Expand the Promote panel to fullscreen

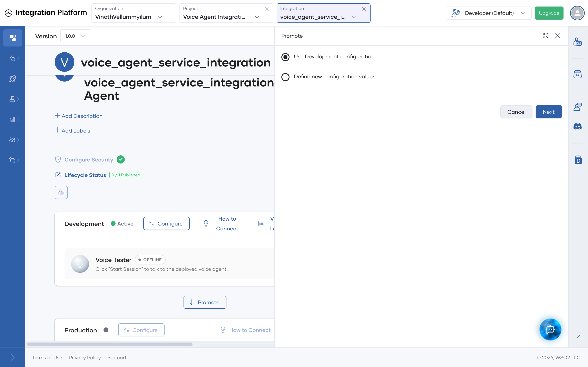[x=546, y=36]
